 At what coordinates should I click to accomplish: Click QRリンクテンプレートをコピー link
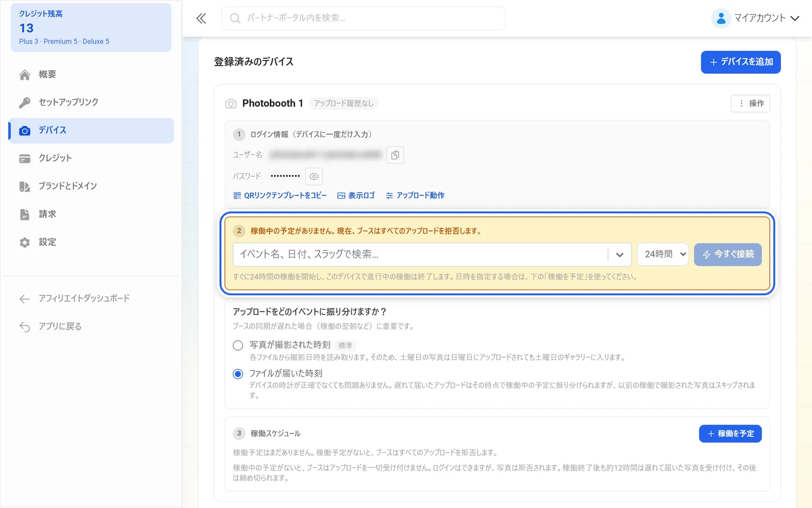280,196
